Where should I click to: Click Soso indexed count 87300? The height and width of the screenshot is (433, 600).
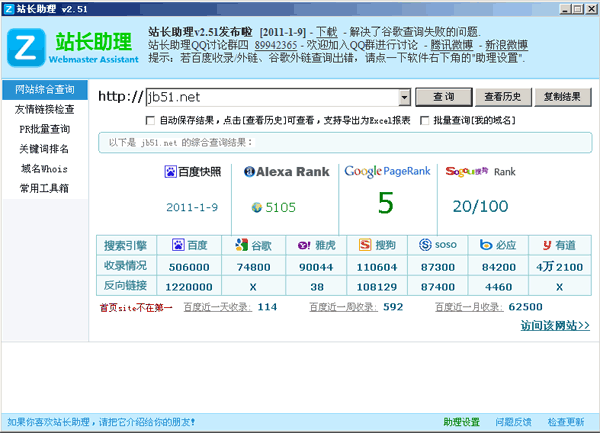[x=438, y=267]
